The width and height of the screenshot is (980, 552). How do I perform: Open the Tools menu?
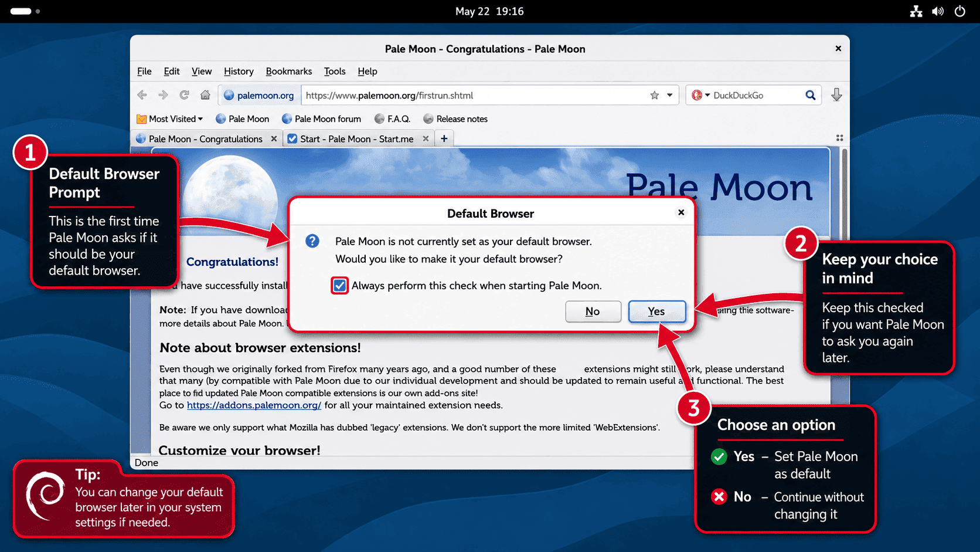point(335,72)
